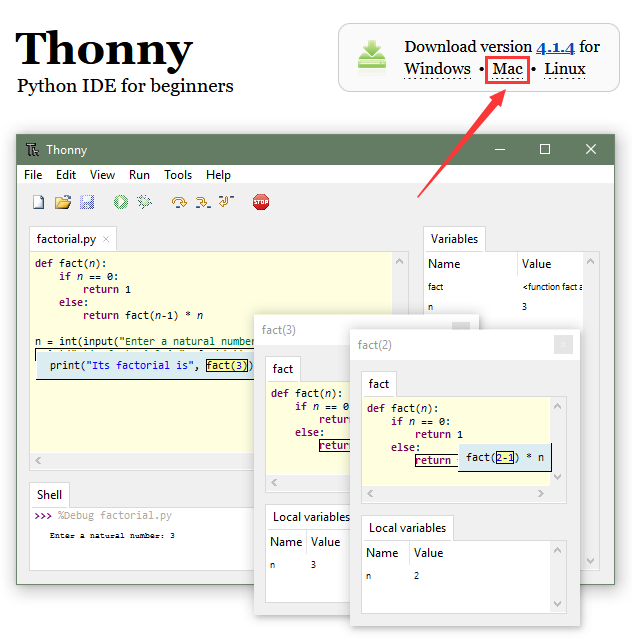The image size is (632, 639).
Task: Select the Variables panel tab
Action: [x=454, y=239]
